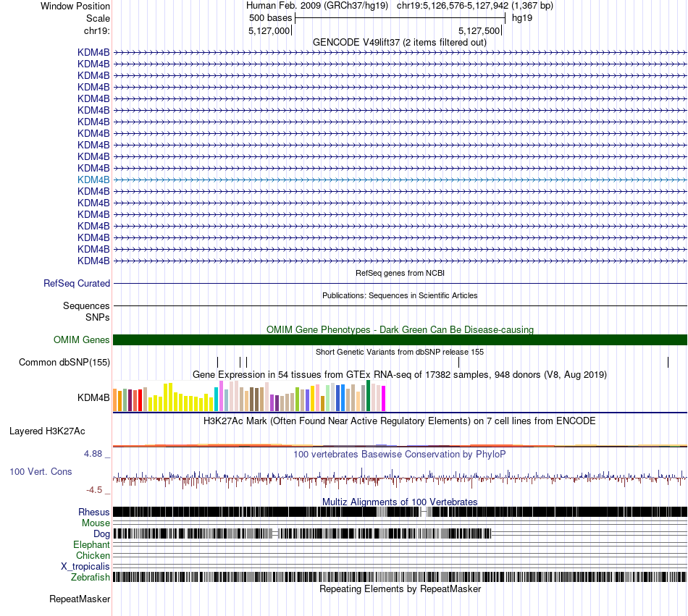Click the RepeatMasker track label
The width and height of the screenshot is (688, 616).
point(80,599)
